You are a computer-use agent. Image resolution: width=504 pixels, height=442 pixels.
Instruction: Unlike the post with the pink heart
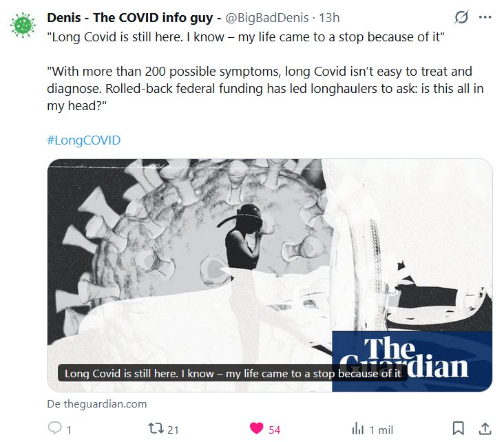[x=257, y=428]
